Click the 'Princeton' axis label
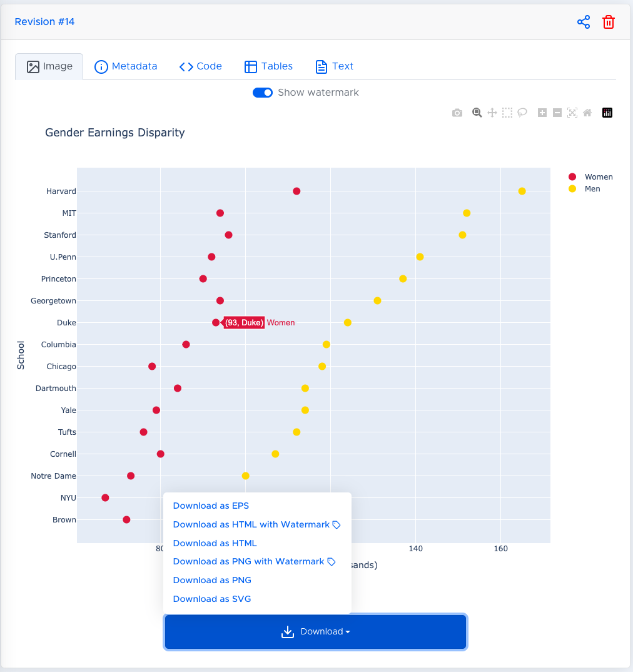 pos(59,279)
